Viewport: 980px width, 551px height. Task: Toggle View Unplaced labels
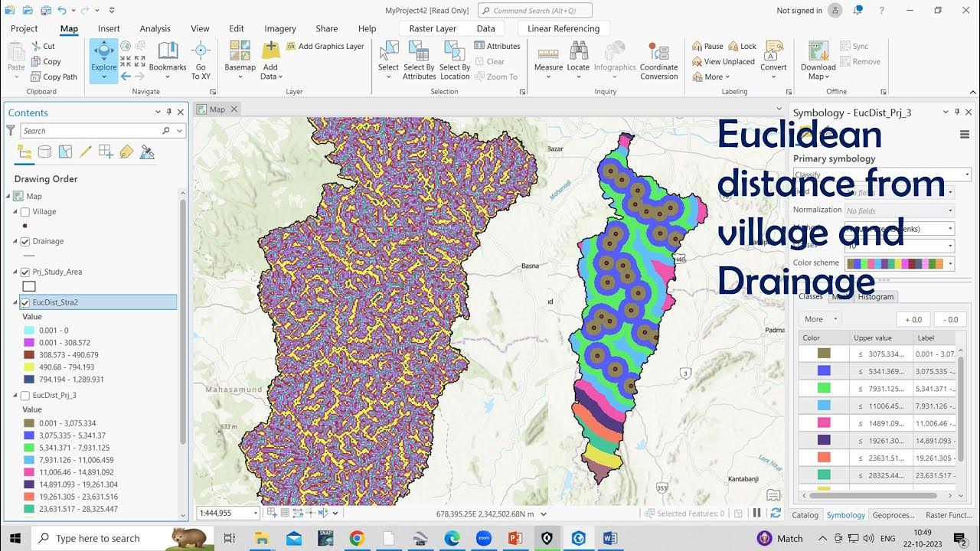(723, 61)
